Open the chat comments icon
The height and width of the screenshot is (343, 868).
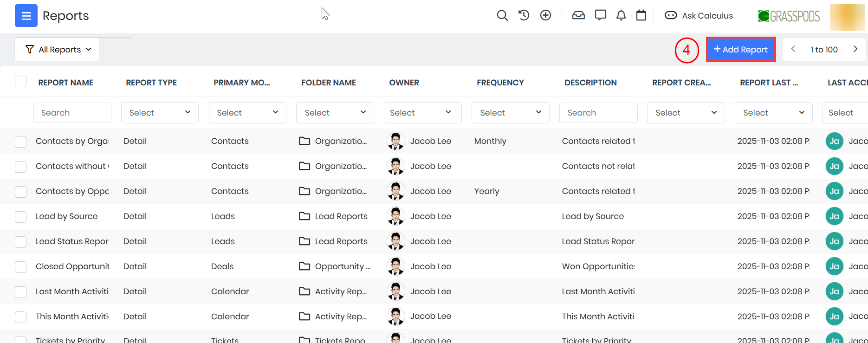pos(600,15)
